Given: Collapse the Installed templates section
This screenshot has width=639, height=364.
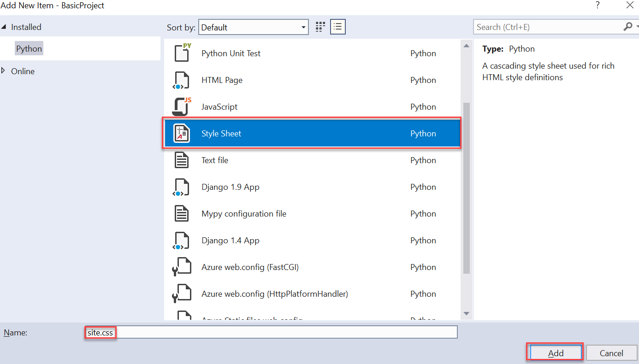Looking at the screenshot, I should [x=5, y=27].
